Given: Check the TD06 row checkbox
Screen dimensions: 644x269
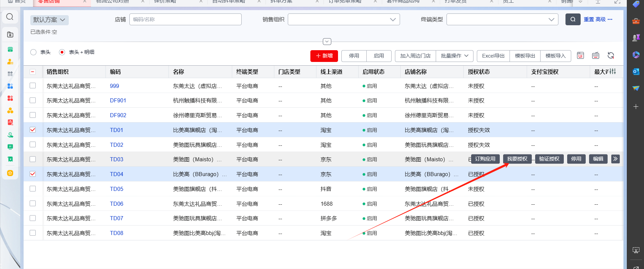Looking at the screenshot, I should point(33,203).
